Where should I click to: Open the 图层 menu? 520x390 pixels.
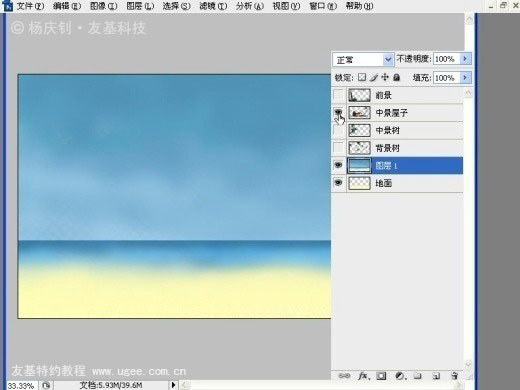pyautogui.click(x=140, y=6)
